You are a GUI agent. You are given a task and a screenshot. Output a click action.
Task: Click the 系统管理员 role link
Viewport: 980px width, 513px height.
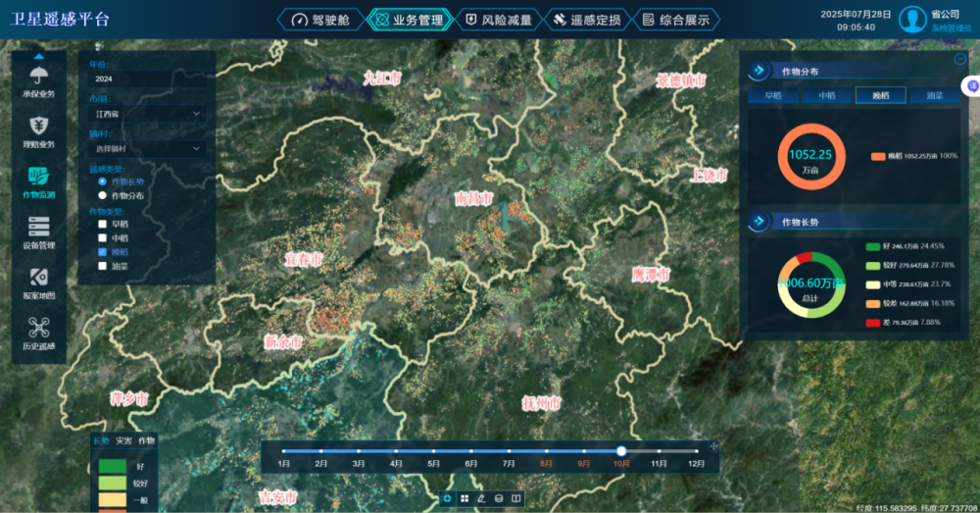point(952,28)
